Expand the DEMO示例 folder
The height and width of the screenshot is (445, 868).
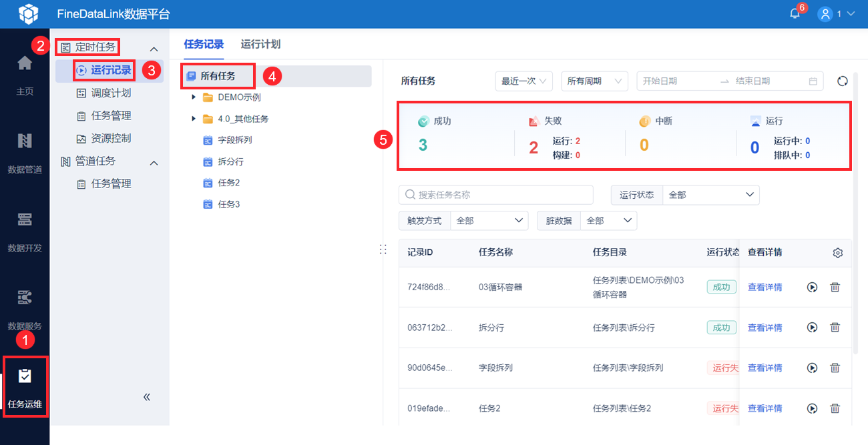pos(194,97)
